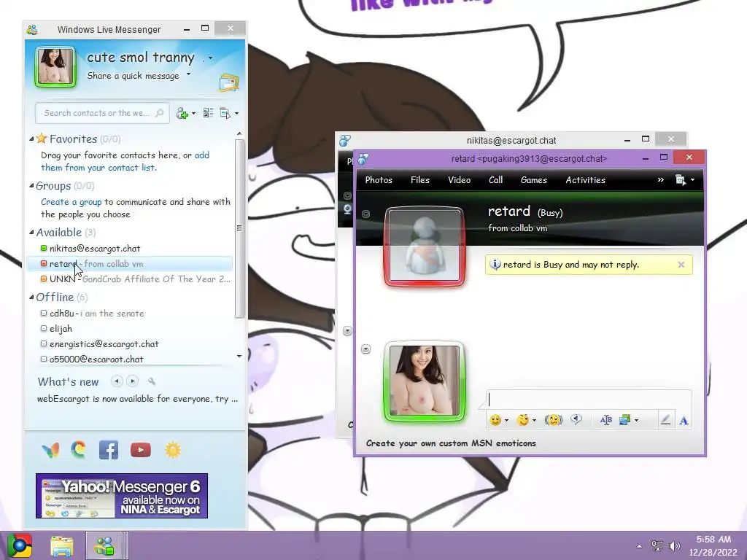Click the contact list scrollbar

(239, 228)
